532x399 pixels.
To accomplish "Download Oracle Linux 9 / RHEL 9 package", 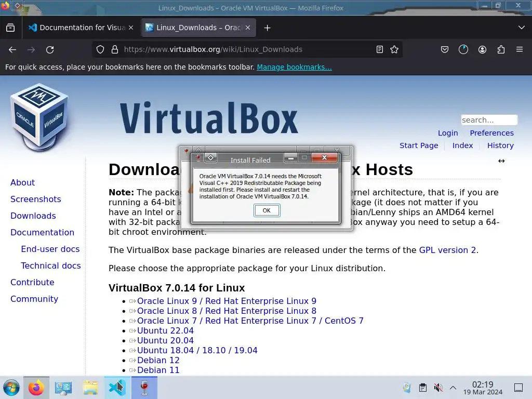I will pos(227,301).
